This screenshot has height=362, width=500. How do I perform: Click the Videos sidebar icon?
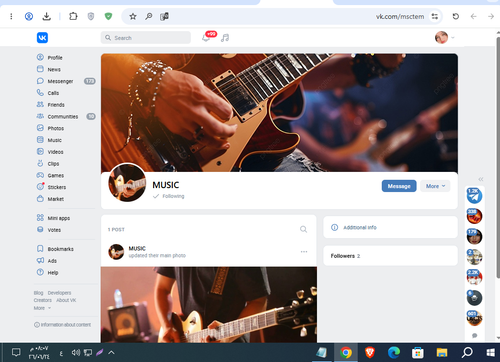(x=40, y=152)
